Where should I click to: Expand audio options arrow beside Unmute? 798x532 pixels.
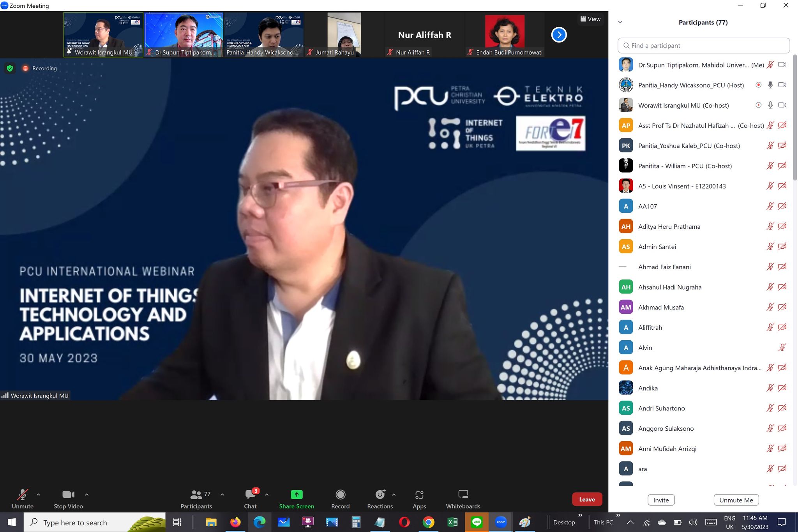[x=38, y=495]
